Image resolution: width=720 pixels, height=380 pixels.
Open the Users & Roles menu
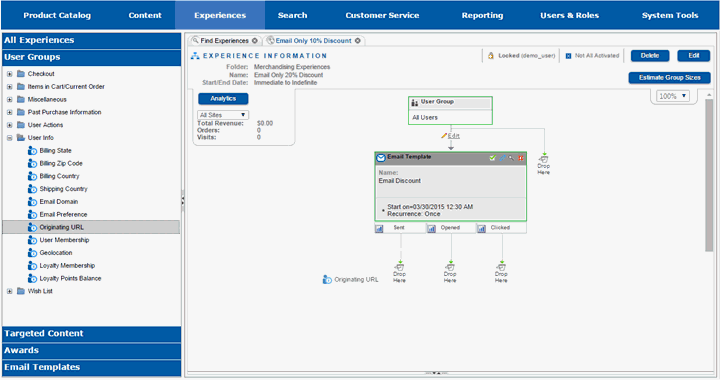(569, 15)
